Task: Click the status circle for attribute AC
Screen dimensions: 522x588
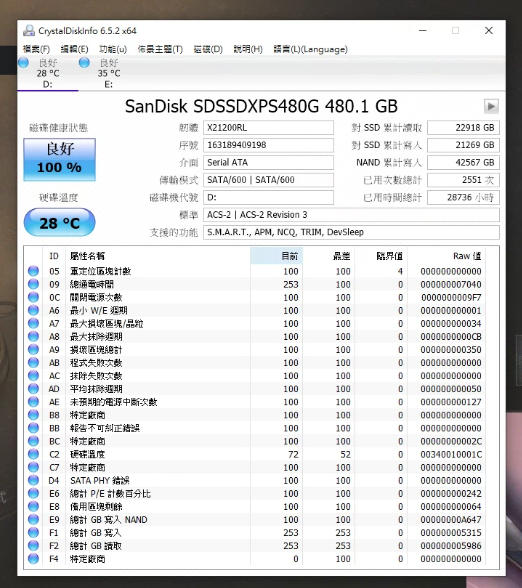Action: click(x=33, y=375)
